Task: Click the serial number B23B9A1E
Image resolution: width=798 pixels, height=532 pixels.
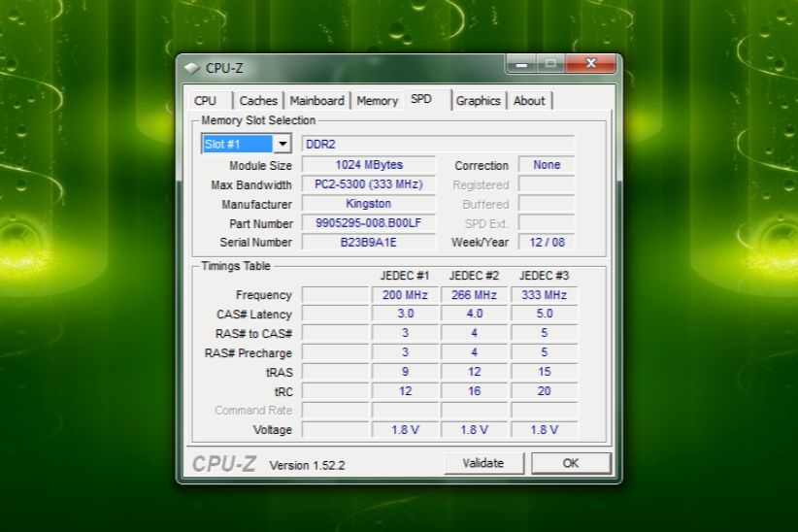Action: (369, 243)
